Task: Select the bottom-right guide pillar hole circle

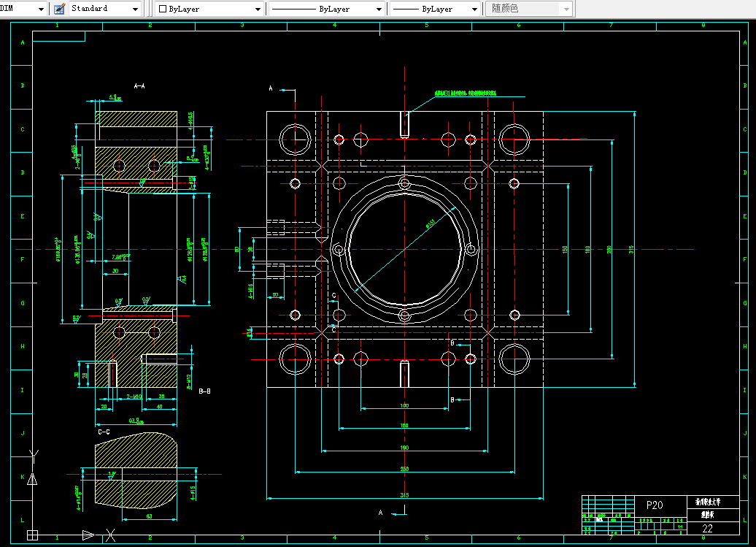Action: 514,359
